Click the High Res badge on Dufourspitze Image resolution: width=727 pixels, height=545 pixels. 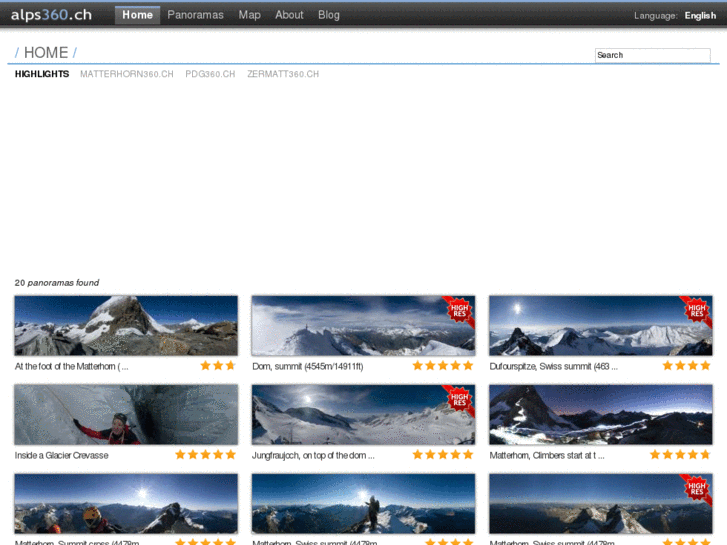pyautogui.click(x=697, y=311)
